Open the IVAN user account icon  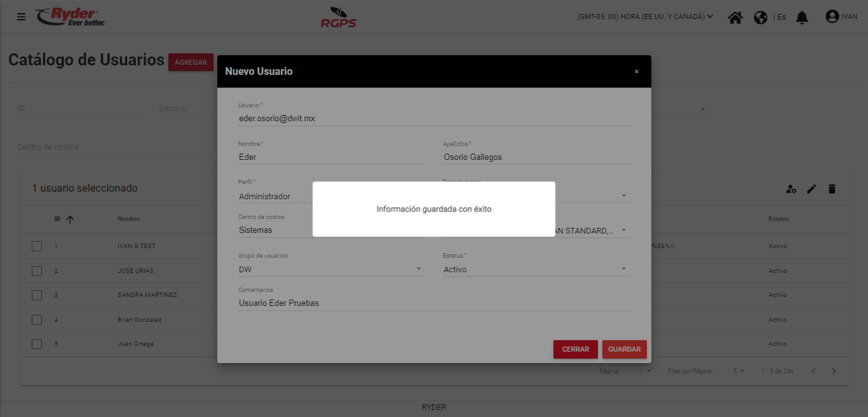(x=832, y=17)
